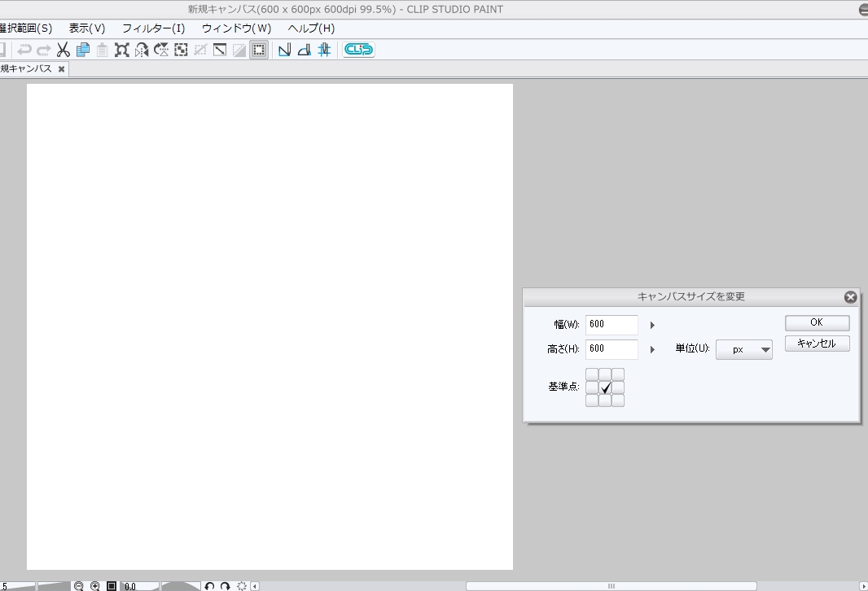Open the フィルター(I) menu

pos(154,28)
